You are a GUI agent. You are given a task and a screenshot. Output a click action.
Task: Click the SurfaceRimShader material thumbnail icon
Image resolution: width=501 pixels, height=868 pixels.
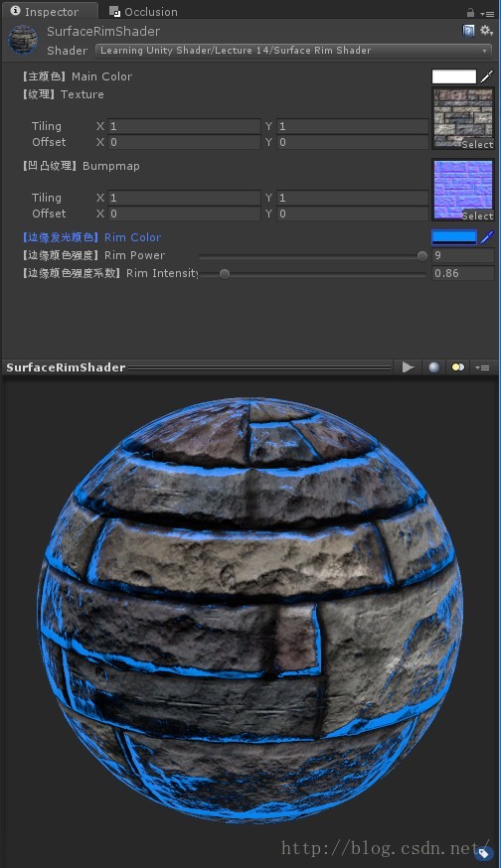23,40
